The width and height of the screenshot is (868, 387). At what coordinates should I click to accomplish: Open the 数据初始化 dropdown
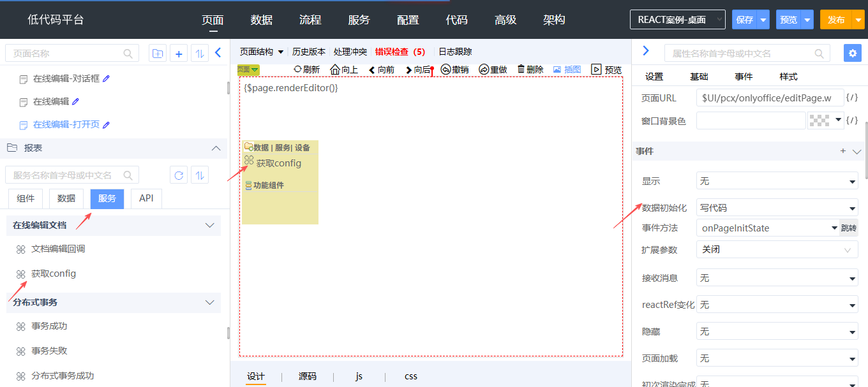tap(777, 208)
